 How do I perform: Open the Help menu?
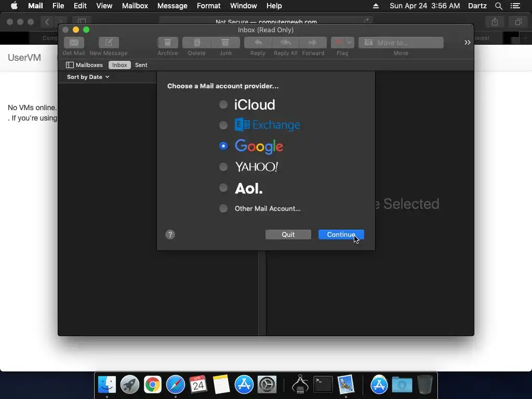pyautogui.click(x=274, y=6)
